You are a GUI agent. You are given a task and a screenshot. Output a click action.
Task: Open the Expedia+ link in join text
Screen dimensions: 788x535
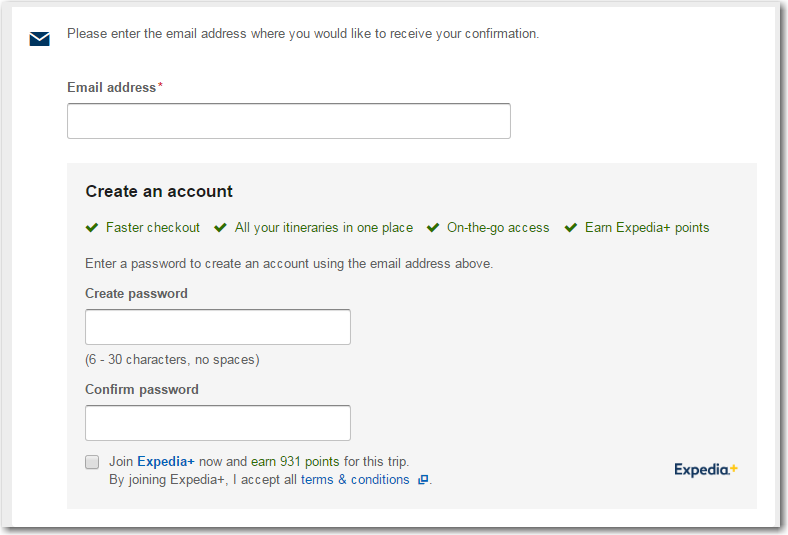pyautogui.click(x=166, y=461)
